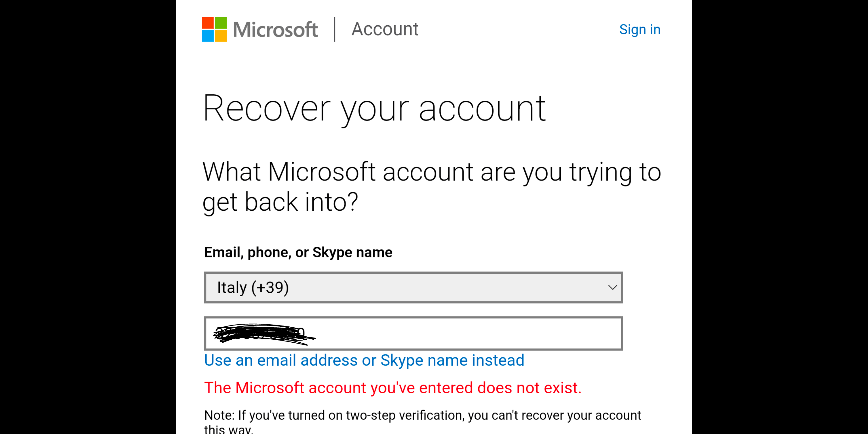Click the yellow square in Microsoft logo
Screen dimensions: 868x434
pos(221,36)
